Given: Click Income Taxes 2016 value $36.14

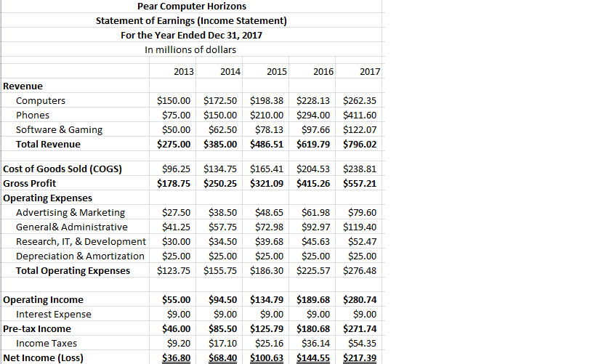Looking at the screenshot, I should click(x=315, y=343).
